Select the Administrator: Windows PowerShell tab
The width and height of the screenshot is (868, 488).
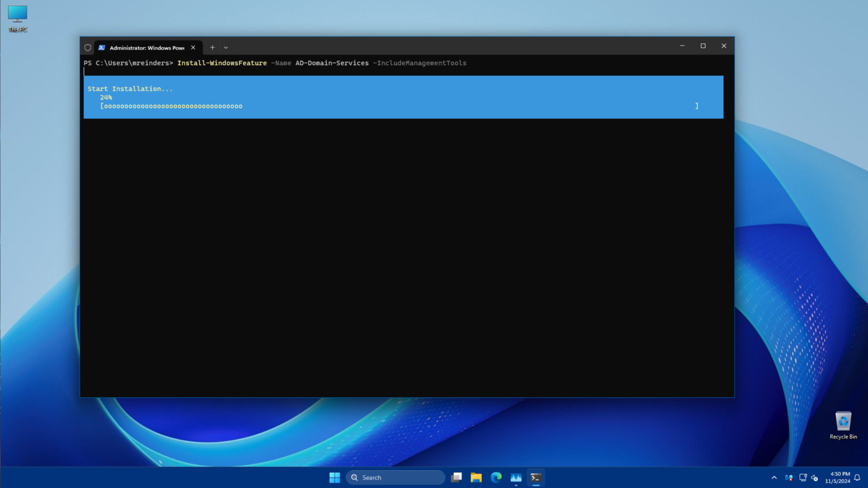point(146,47)
